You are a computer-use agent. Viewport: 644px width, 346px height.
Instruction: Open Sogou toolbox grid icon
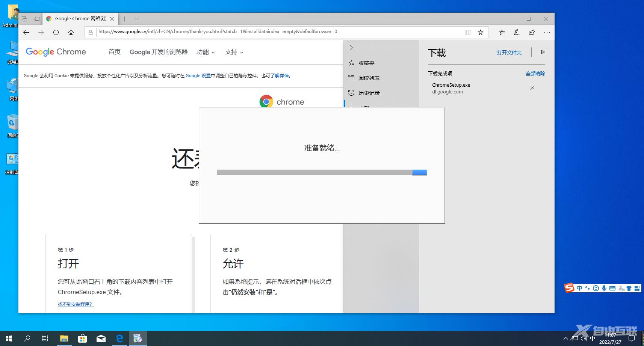[637, 288]
